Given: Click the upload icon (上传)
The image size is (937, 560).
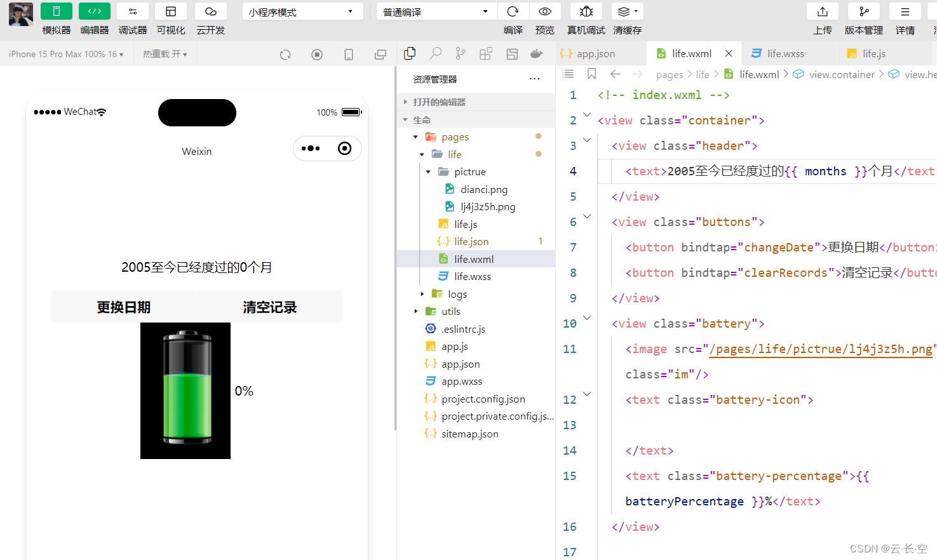Looking at the screenshot, I should pos(823,11).
